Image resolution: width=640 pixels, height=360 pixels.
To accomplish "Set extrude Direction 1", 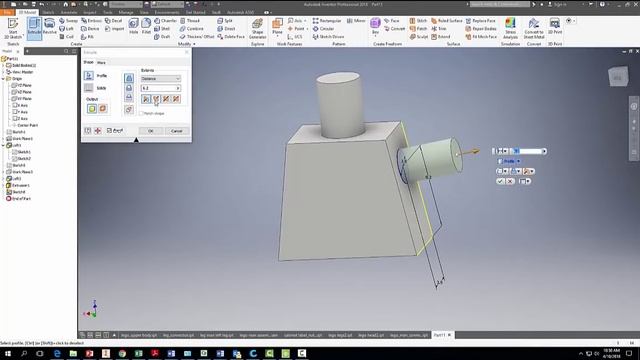I will pyautogui.click(x=146, y=99).
